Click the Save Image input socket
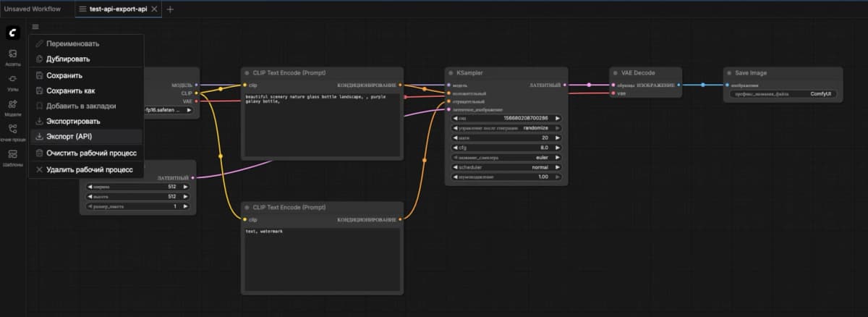Image resolution: width=868 pixels, height=317 pixels. 727,85
